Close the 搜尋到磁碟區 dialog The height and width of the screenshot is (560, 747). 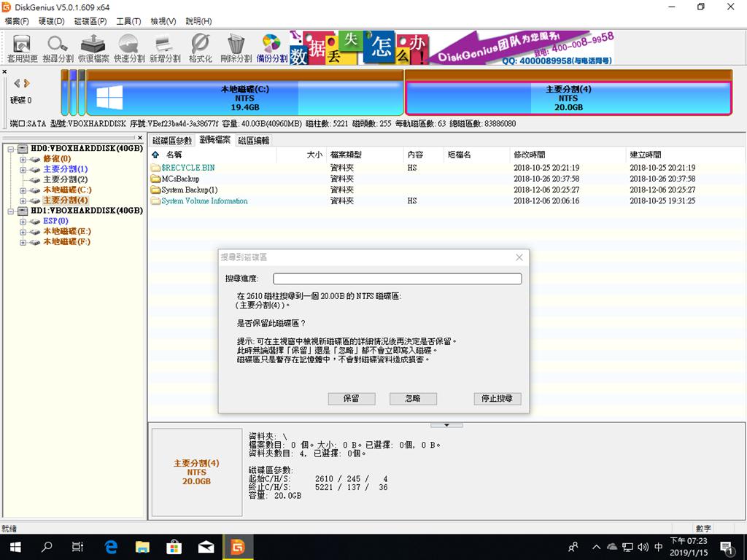(x=519, y=257)
